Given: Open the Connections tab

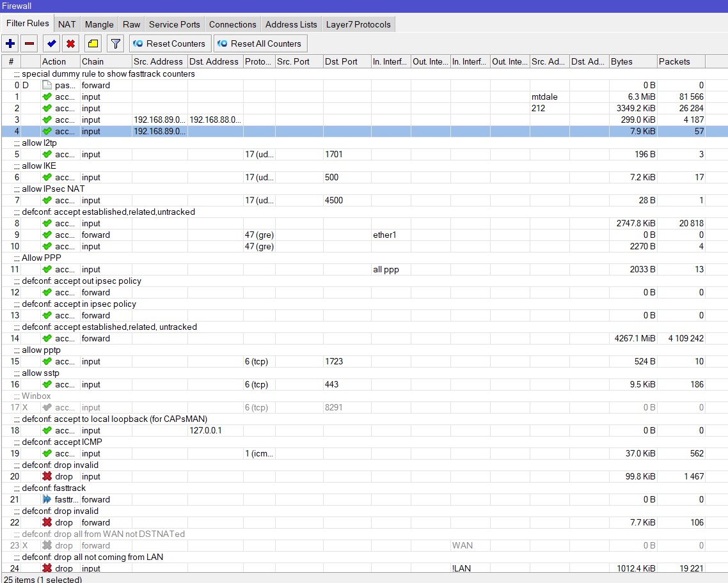Looking at the screenshot, I should pyautogui.click(x=232, y=24).
